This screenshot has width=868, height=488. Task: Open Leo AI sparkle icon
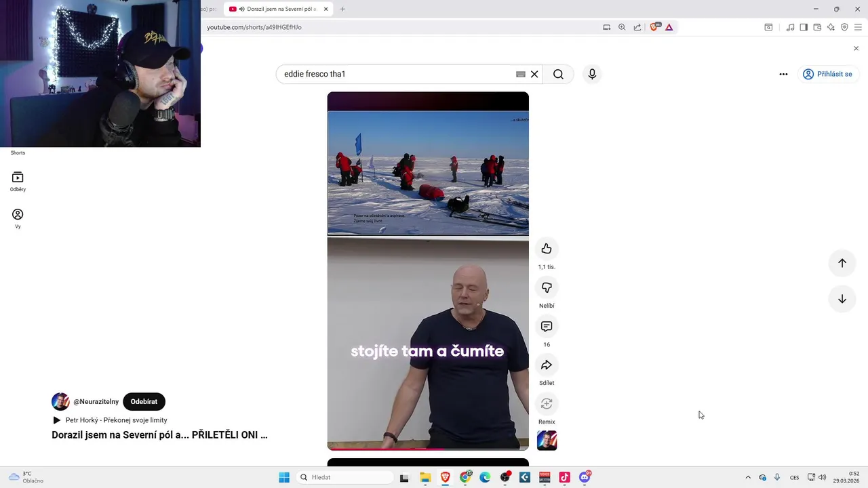tap(831, 27)
